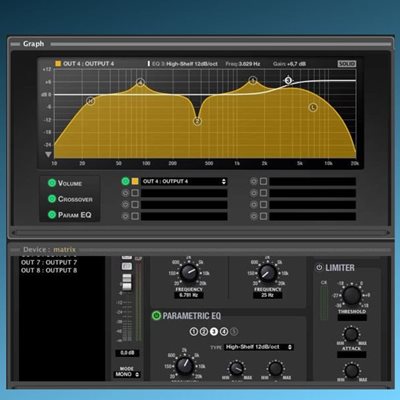Check the color box of fourth left-column row
The image size is (400, 400).
tap(135, 216)
